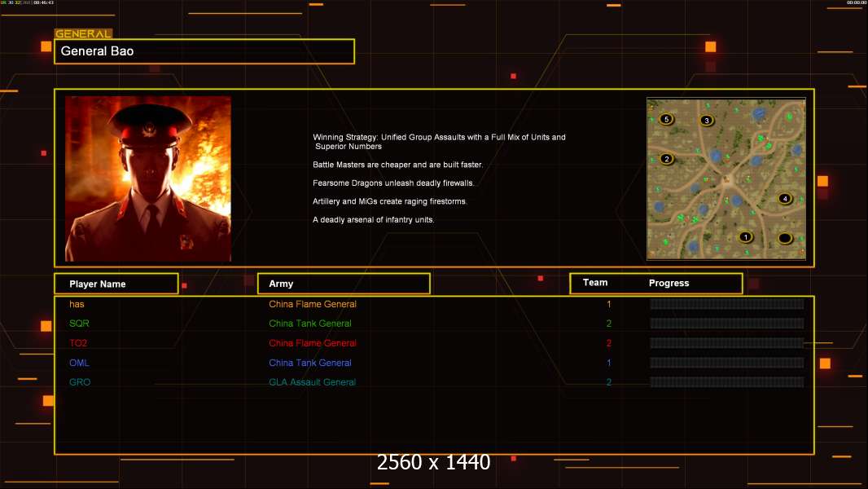Image resolution: width=868 pixels, height=489 pixels.
Task: Click the Army column header
Action: pyautogui.click(x=344, y=284)
